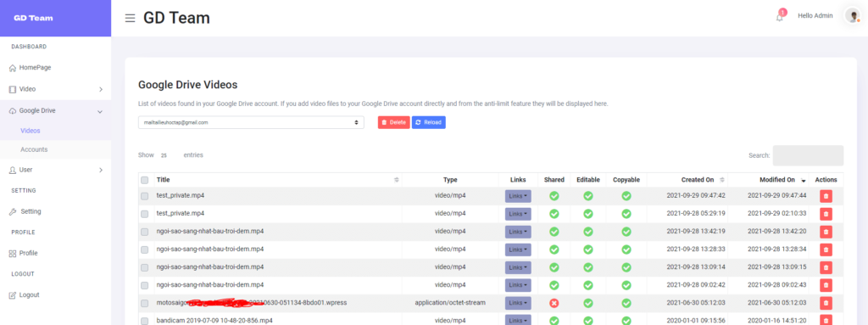
Task: Open the Videos submenu item
Action: click(x=31, y=131)
